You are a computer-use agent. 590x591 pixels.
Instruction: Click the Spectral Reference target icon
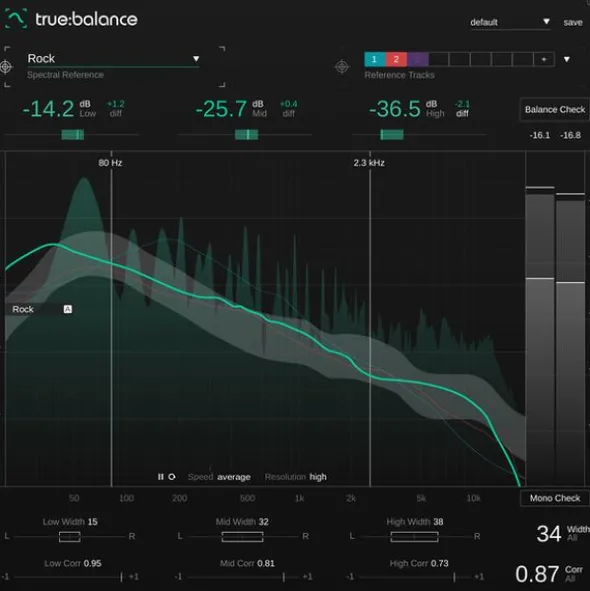(x=6, y=67)
